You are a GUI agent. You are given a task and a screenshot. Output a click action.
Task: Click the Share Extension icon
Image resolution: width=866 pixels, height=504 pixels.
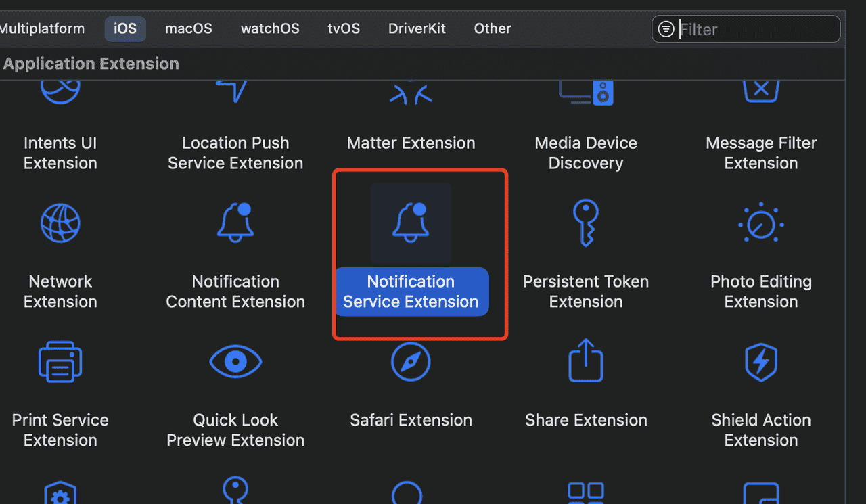pos(586,360)
